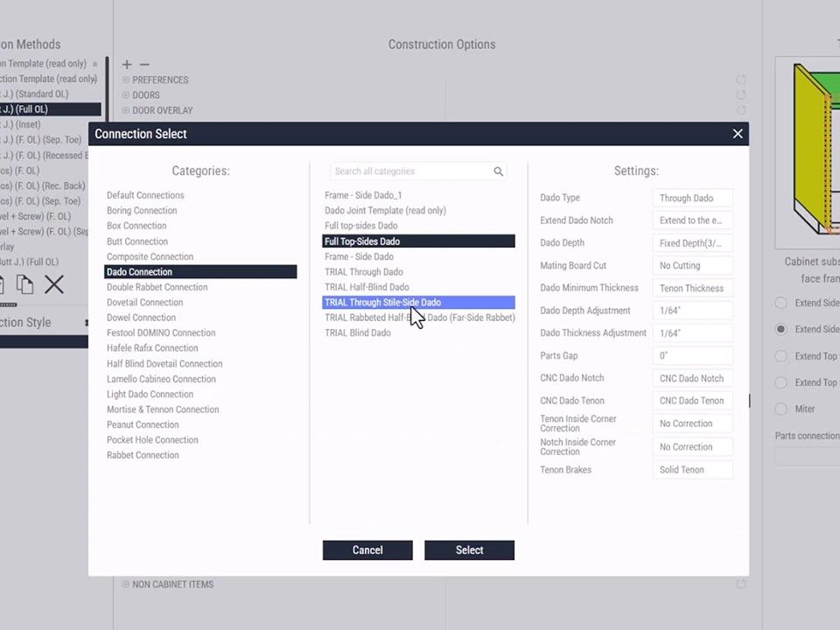The width and height of the screenshot is (840, 630).
Task: Click the search magnifier icon
Action: click(x=498, y=171)
